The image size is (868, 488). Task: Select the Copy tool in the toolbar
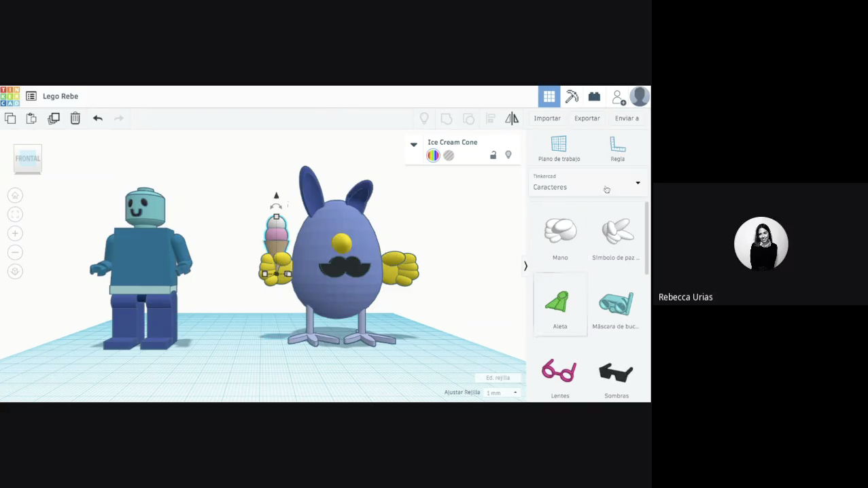coord(10,118)
